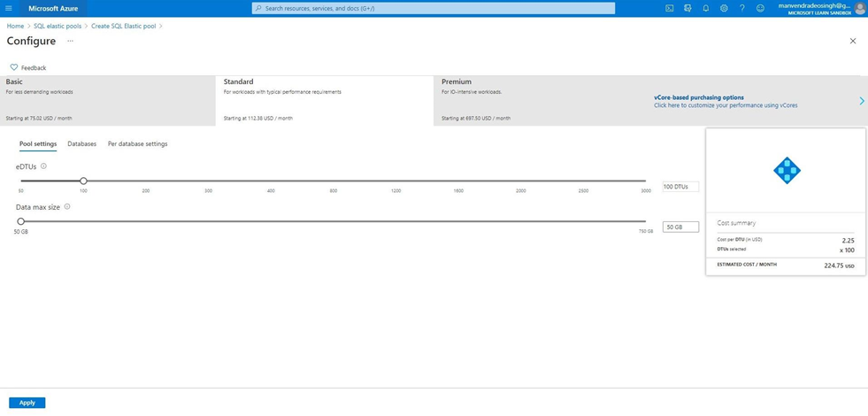
Task: Click the 100 DTUs input box
Action: pyautogui.click(x=680, y=187)
